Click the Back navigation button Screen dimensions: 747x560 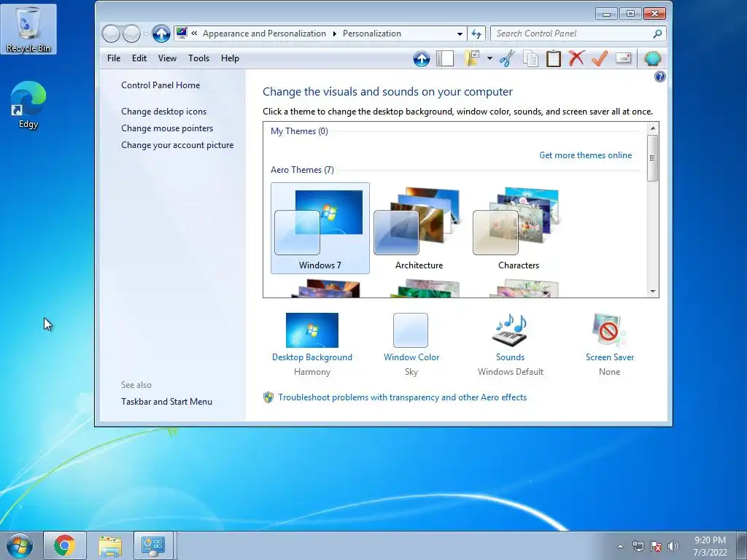point(111,34)
